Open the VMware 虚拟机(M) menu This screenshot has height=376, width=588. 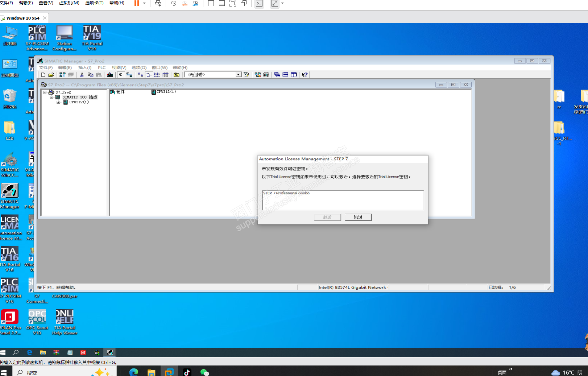pyautogui.click(x=69, y=3)
